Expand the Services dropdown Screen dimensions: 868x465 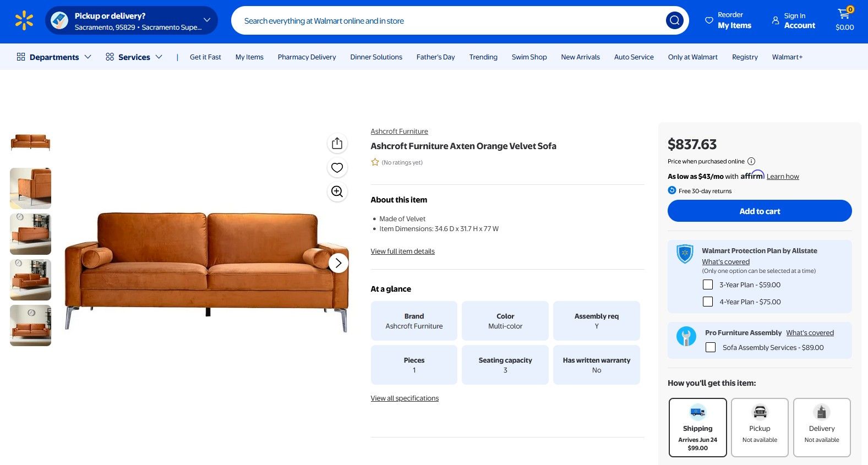coord(134,57)
